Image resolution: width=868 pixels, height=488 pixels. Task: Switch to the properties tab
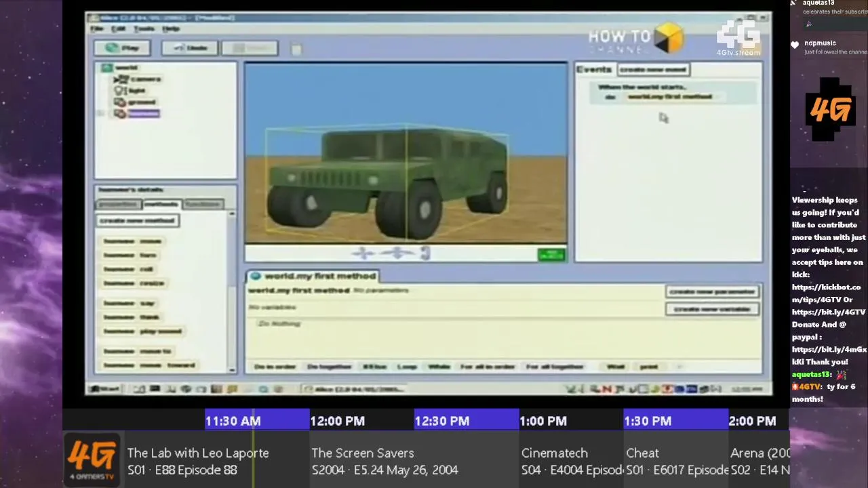pos(117,204)
